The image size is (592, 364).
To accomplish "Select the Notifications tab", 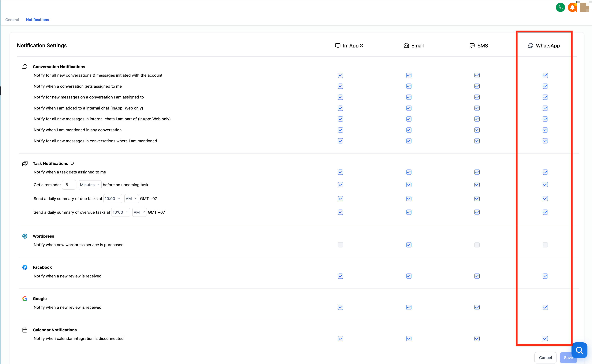I will click(x=37, y=20).
